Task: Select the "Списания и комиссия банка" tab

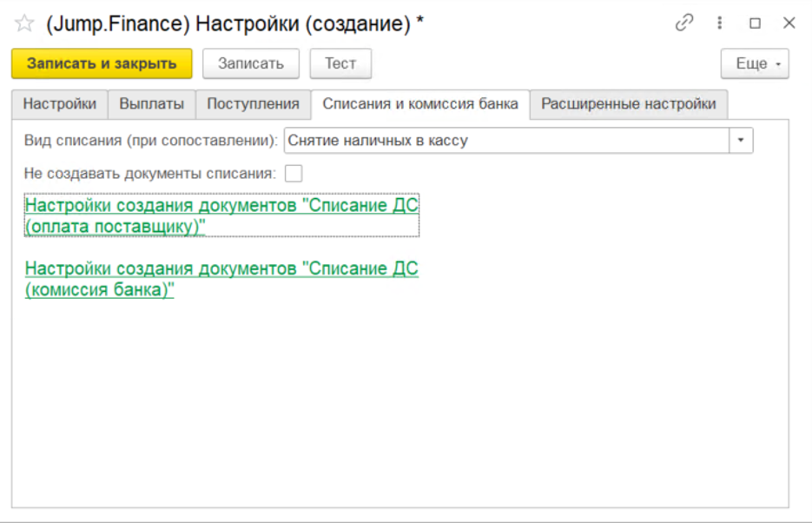Action: (420, 104)
